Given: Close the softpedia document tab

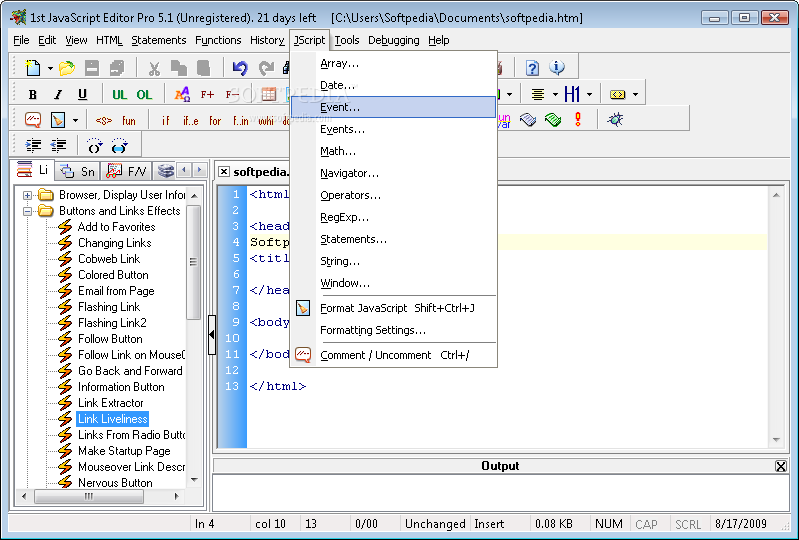Looking at the screenshot, I should coord(224,172).
